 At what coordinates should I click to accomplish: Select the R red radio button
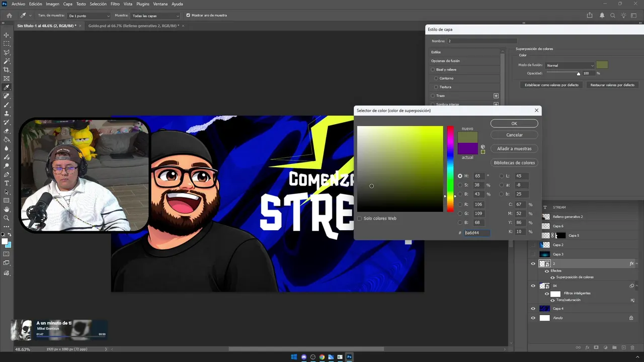[x=460, y=205]
